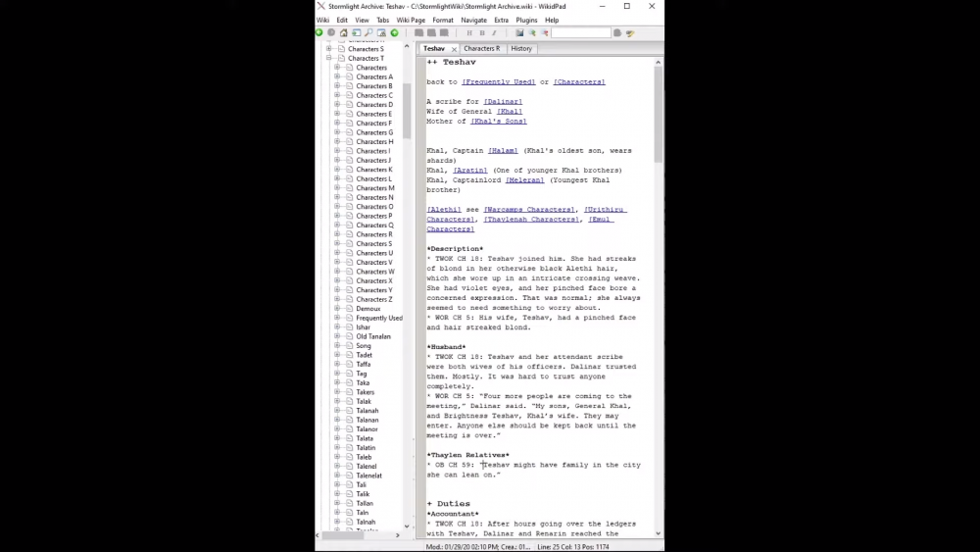Screen dimensions: 980x552
Task: Expand the Frequently Used tree node
Action: [337, 318]
